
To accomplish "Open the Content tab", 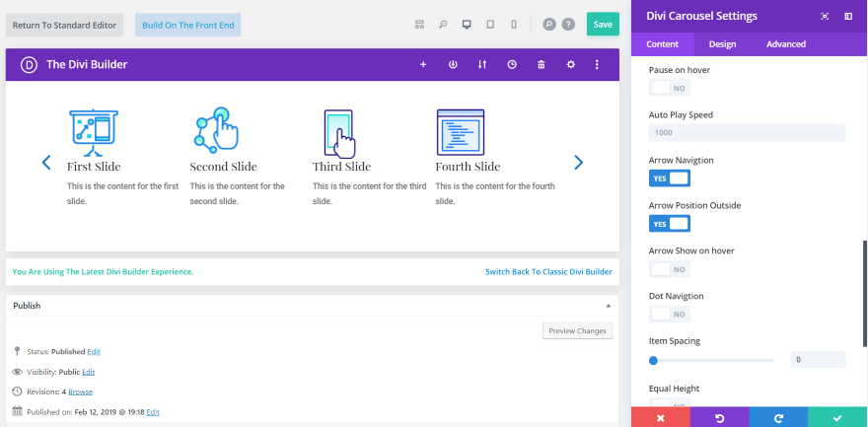I will point(662,44).
